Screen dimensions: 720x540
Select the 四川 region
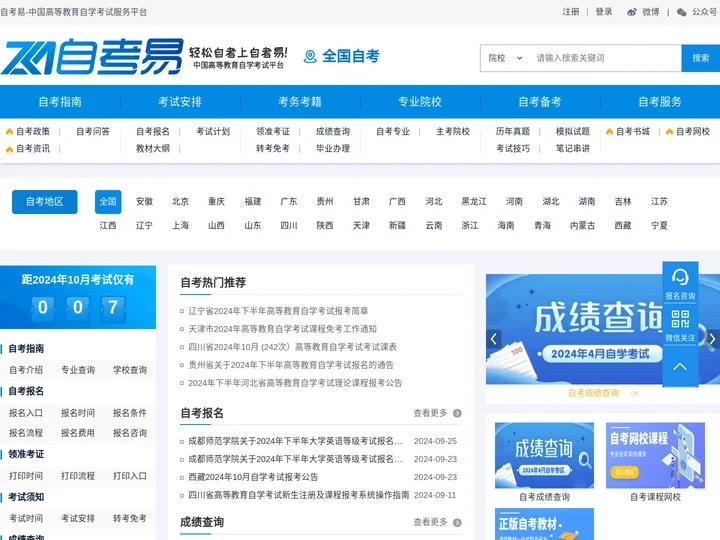pos(289,225)
